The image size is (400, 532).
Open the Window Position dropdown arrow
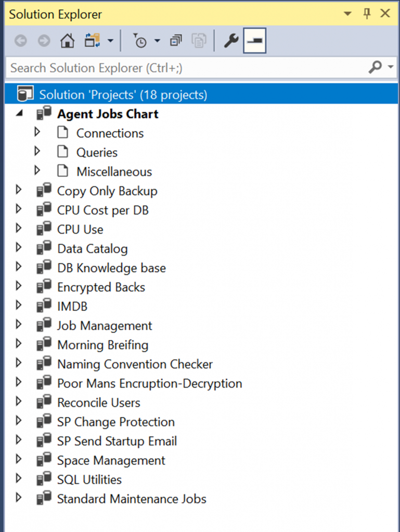tap(348, 14)
